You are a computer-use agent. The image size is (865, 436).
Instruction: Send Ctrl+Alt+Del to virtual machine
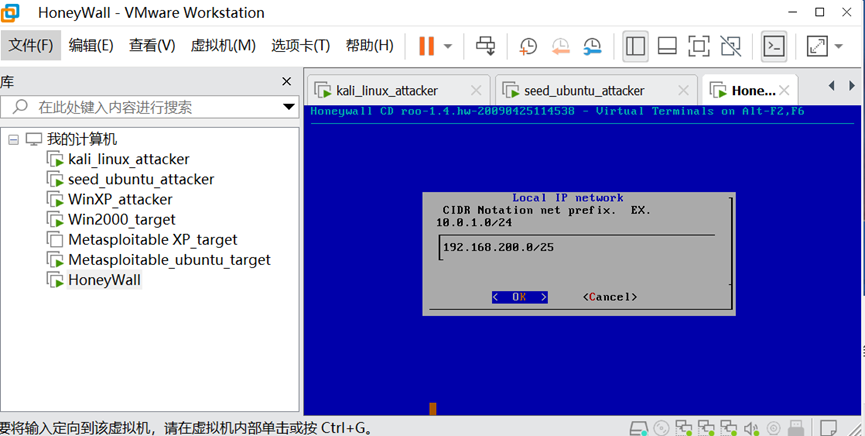486,46
